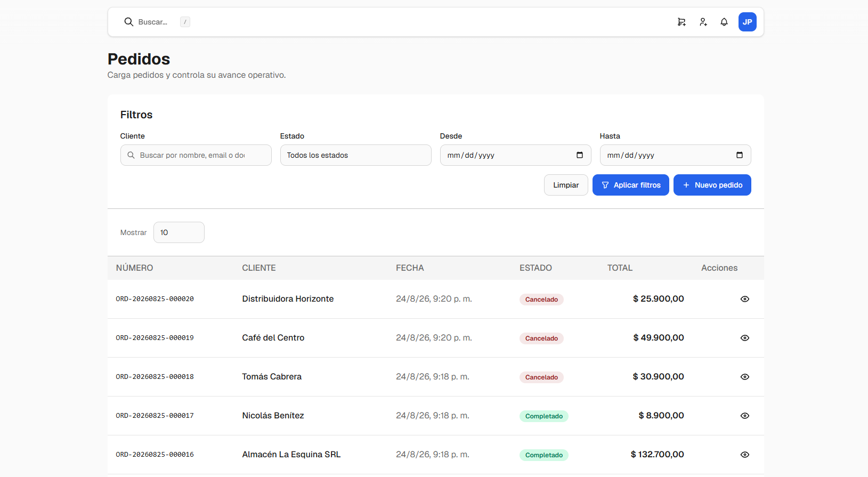Click the Cliente search input
This screenshot has height=477, width=868.
196,155
